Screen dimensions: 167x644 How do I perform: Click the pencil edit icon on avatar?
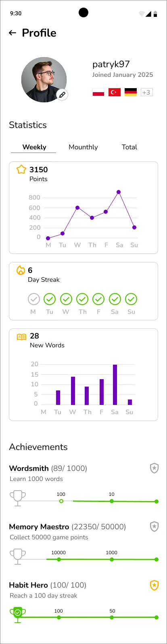pos(62,95)
